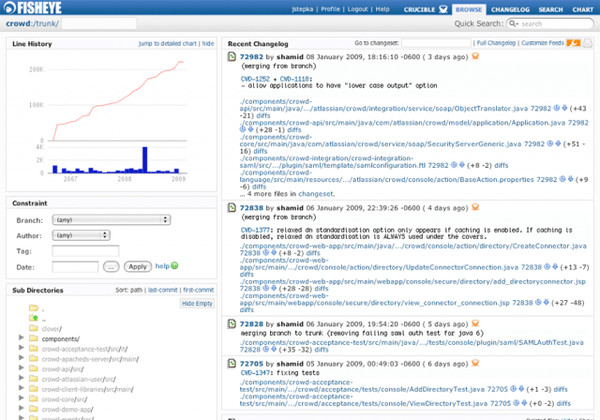Open the Branch dropdown
Screen dimensions: 600x420
coord(111,220)
